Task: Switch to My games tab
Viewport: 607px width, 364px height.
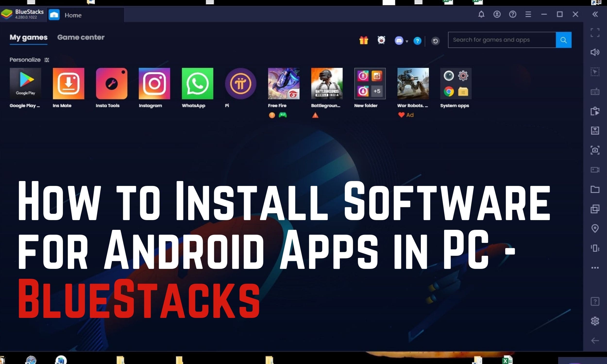Action: click(28, 37)
